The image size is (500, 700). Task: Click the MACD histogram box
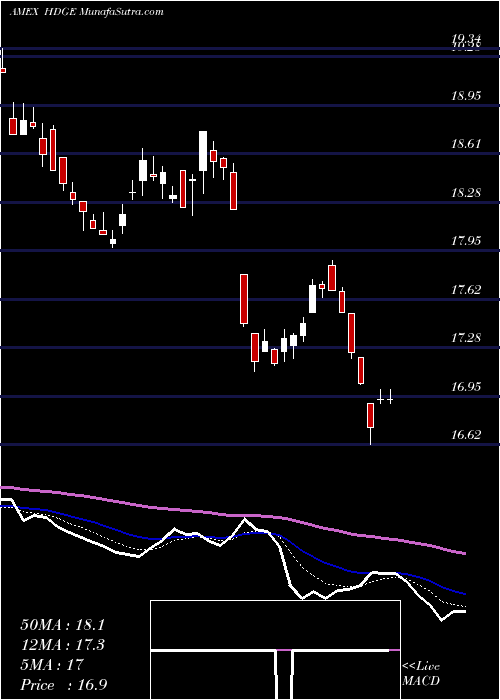[275, 650]
